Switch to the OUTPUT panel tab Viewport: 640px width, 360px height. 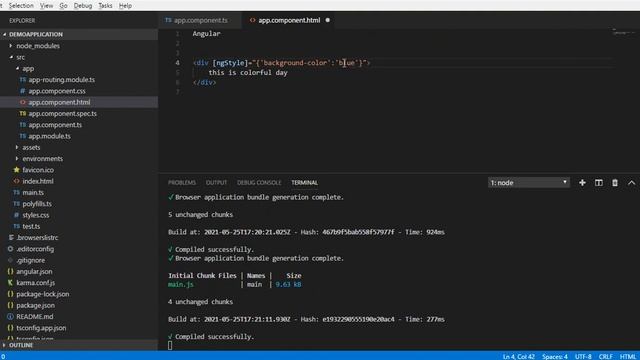[216, 182]
